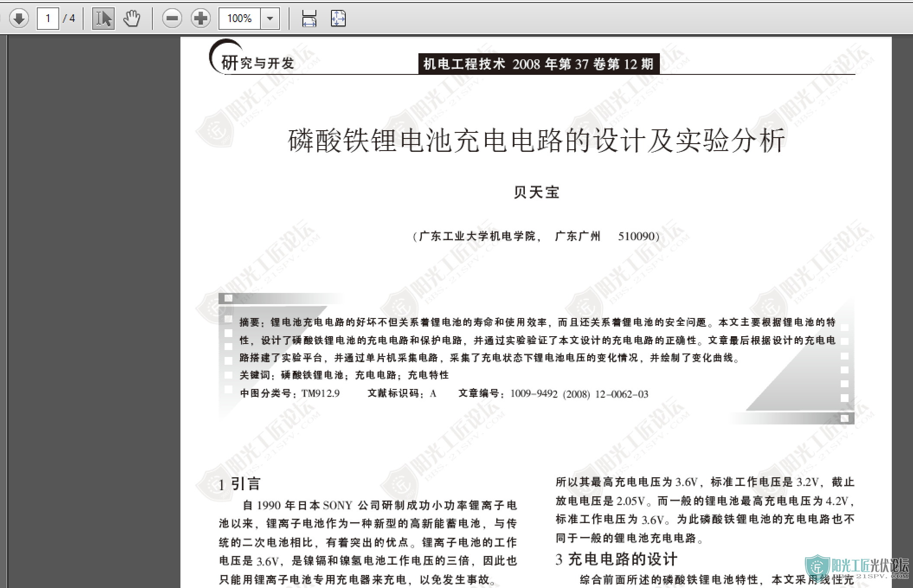Click the abstract line starting 摘要
913x588 pixels.
(x=537, y=322)
